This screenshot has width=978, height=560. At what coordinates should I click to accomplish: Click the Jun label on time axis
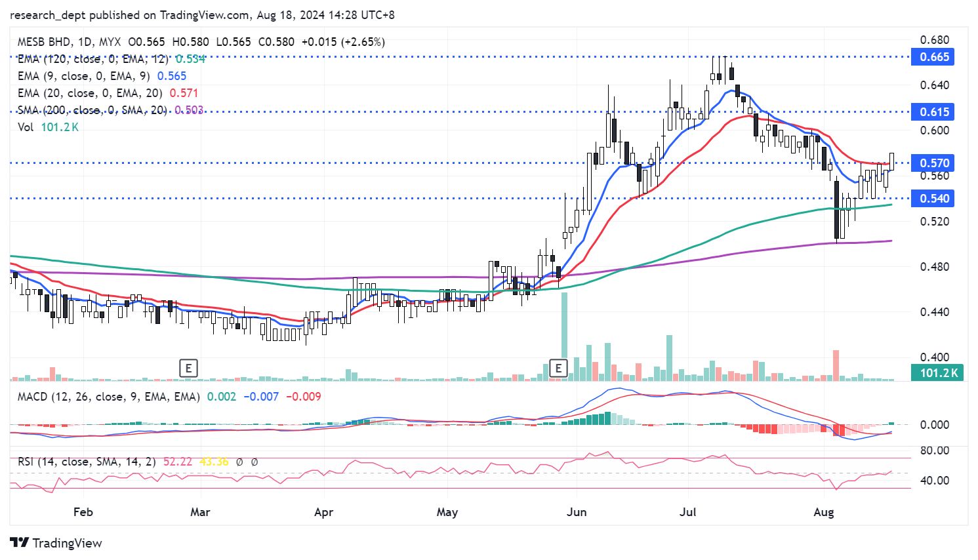coord(577,512)
